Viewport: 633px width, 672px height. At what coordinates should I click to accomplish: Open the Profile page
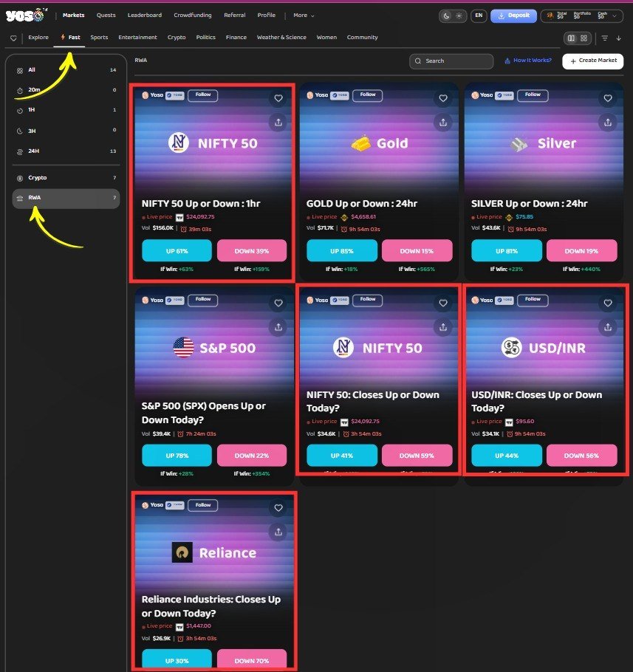click(x=266, y=16)
